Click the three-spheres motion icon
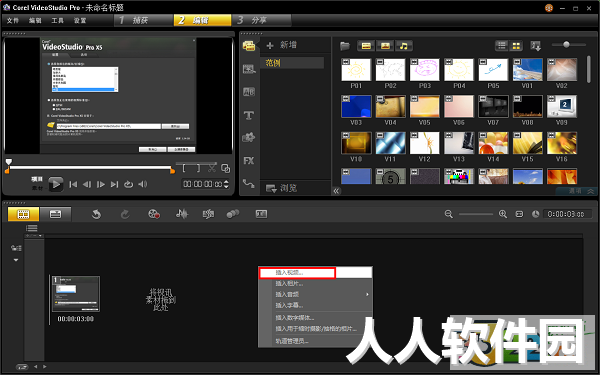600x375 pixels. coord(233,214)
